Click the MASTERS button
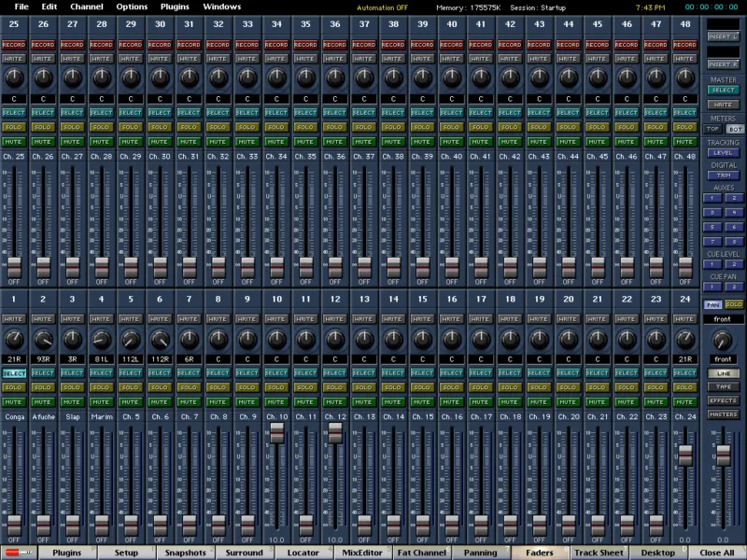Viewport: 747px width, 560px height. tap(723, 414)
